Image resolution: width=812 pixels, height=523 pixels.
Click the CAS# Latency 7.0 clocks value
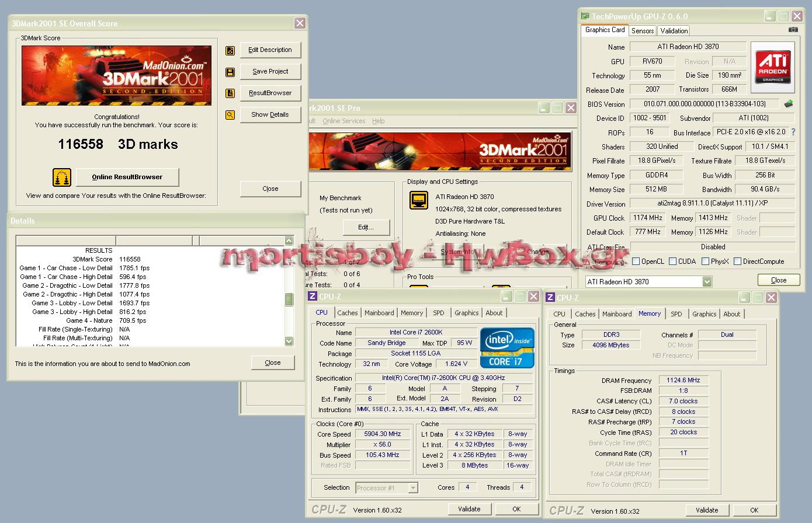(683, 401)
